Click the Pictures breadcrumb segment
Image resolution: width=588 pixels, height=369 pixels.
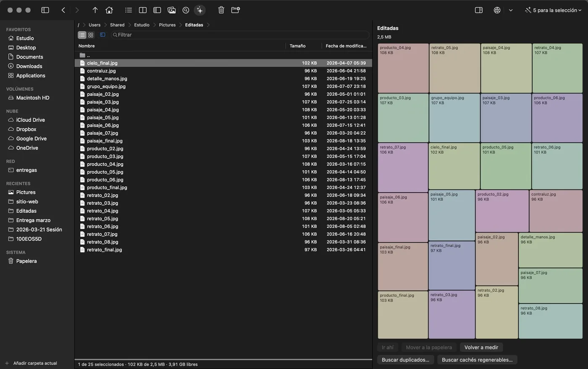click(x=167, y=25)
